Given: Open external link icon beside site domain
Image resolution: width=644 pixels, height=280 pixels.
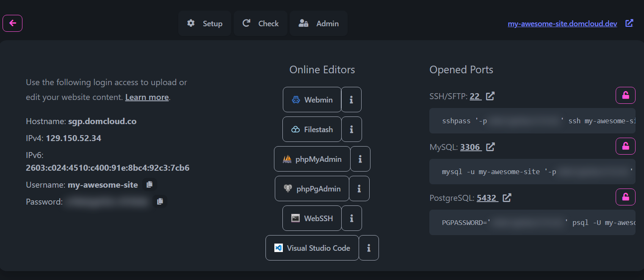Looking at the screenshot, I should [x=629, y=23].
